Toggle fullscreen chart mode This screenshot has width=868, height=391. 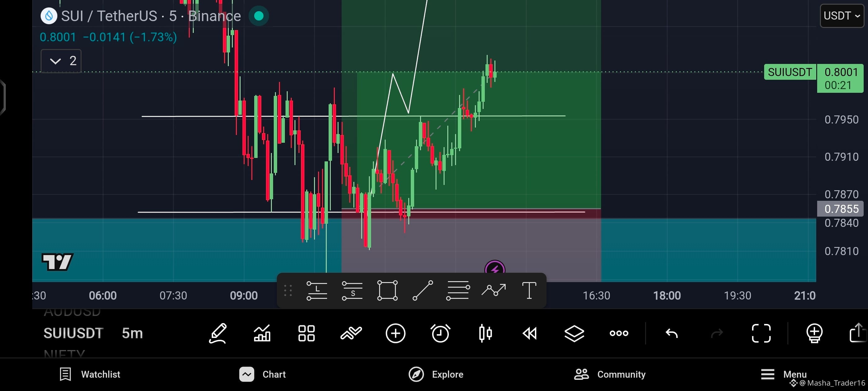coord(761,333)
